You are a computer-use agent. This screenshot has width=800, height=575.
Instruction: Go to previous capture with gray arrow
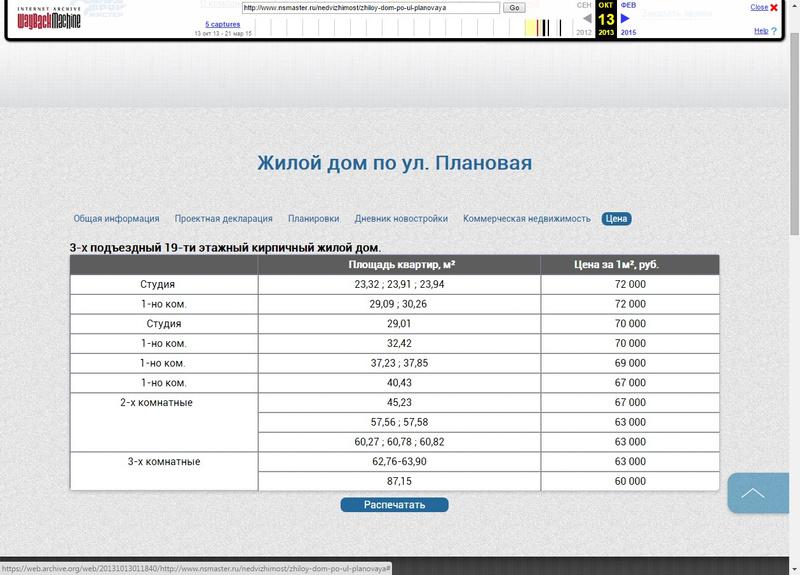tap(586, 18)
